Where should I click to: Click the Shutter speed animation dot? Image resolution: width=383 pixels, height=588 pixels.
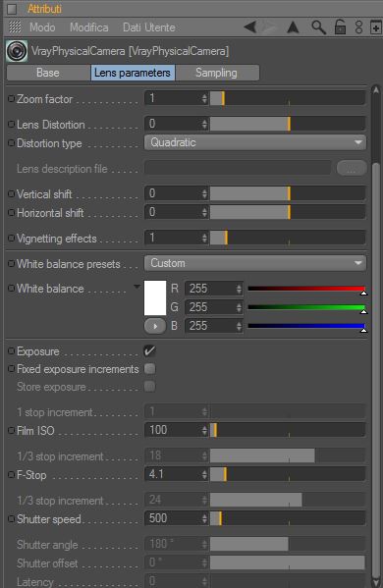11,519
